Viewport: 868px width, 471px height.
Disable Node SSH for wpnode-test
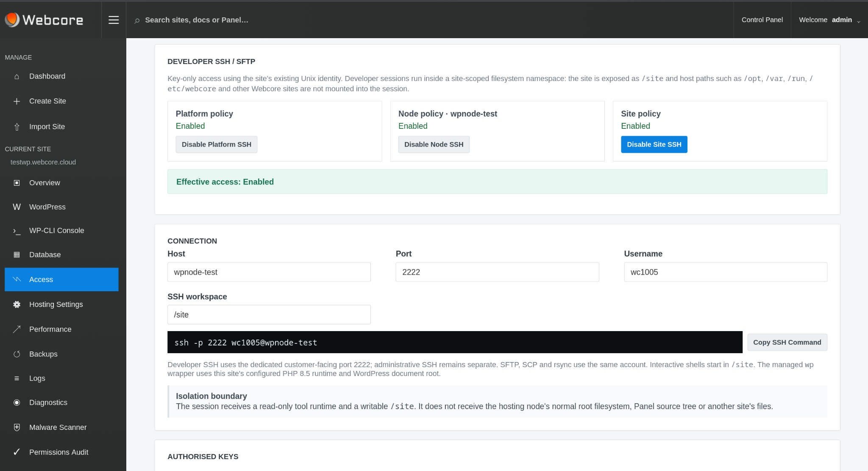[x=434, y=145]
